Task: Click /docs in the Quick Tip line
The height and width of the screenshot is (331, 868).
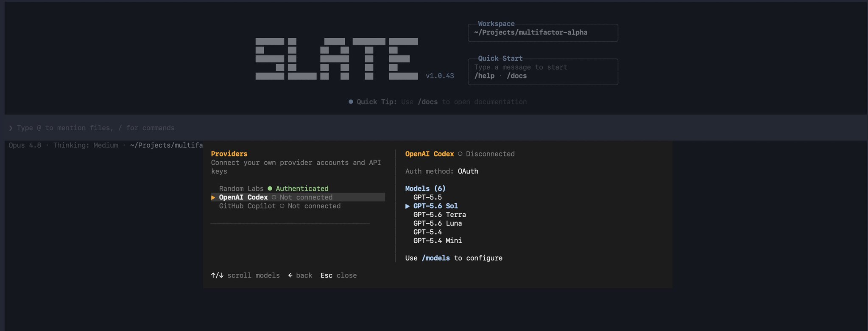Action: 427,102
